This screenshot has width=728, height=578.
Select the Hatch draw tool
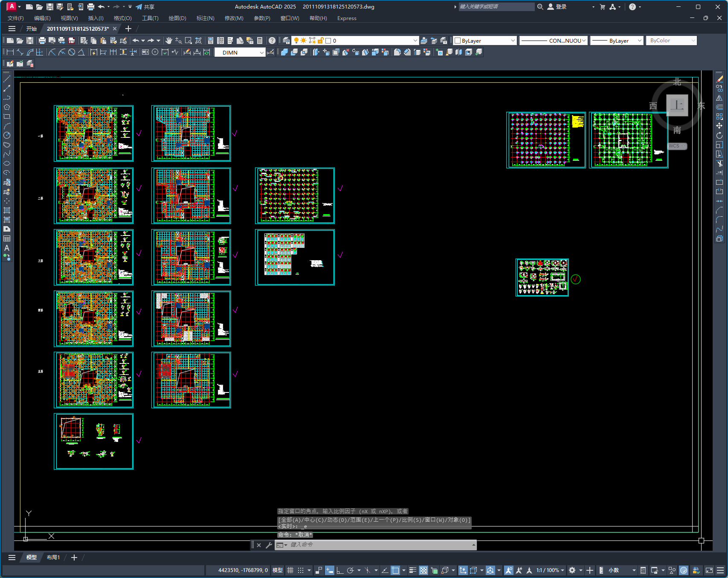(7, 210)
